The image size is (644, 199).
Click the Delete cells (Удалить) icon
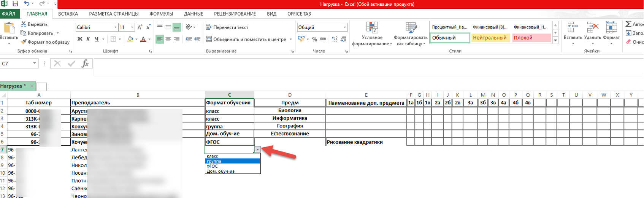tap(592, 31)
